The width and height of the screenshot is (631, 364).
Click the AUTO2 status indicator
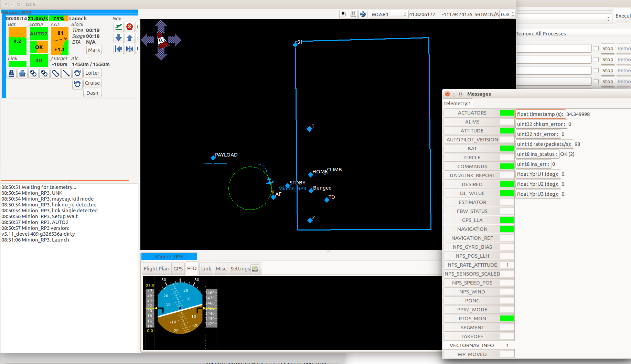tap(39, 34)
